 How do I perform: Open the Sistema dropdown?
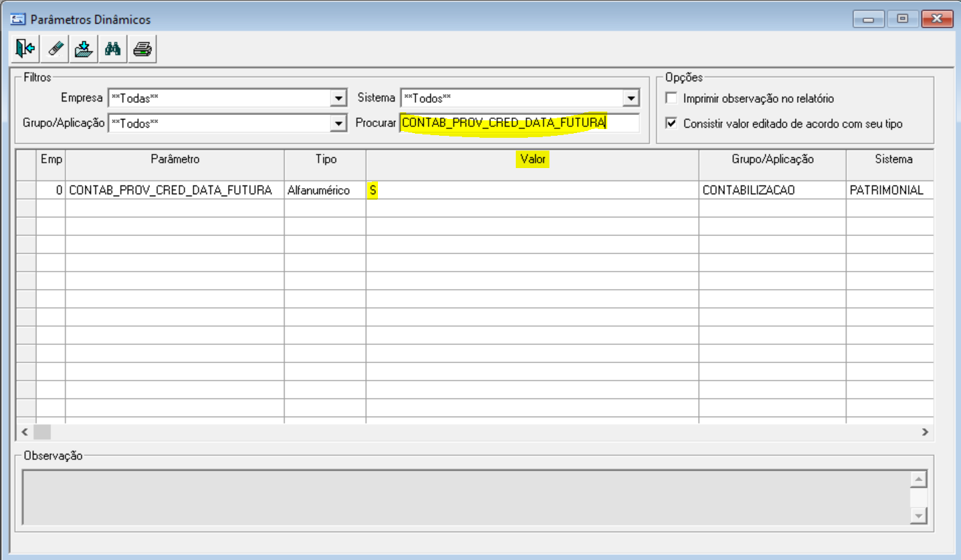coord(631,99)
